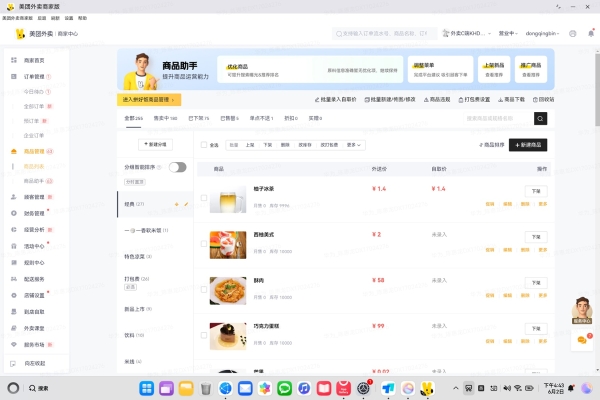The width and height of the screenshot is (600, 400).
Task: Open 顾客管理 in the sidebar
Action: click(34, 197)
